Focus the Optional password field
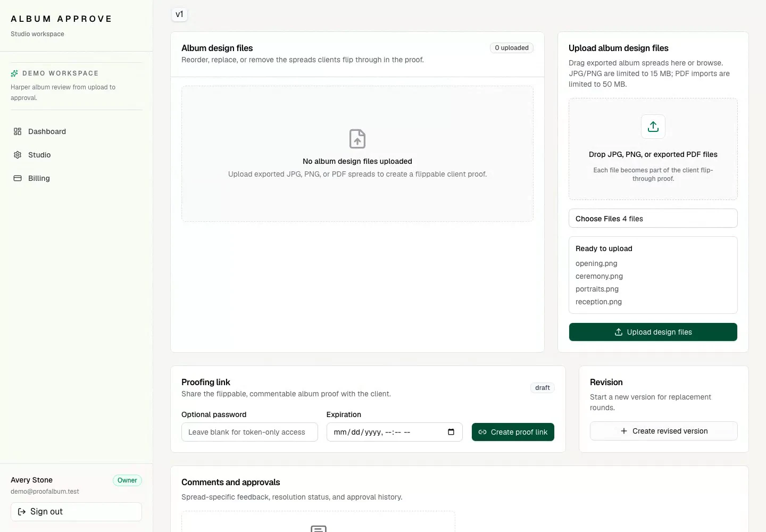Viewport: 766px width, 532px height. [x=249, y=432]
